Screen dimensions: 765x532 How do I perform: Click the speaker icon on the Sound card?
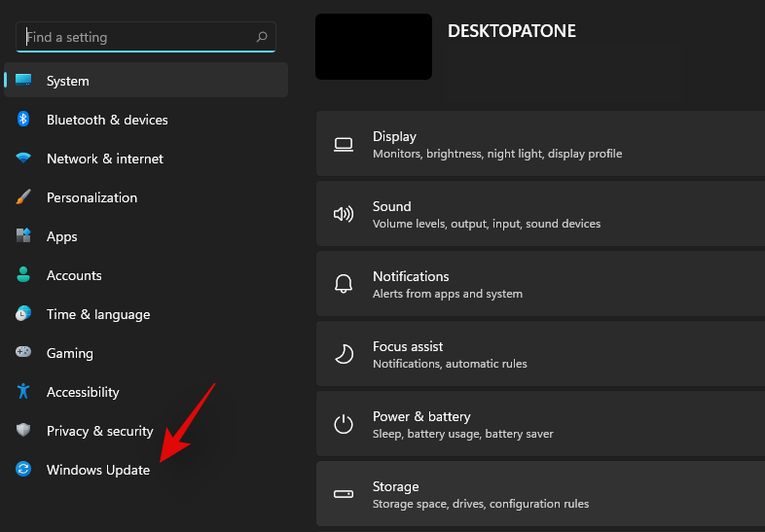coord(343,214)
